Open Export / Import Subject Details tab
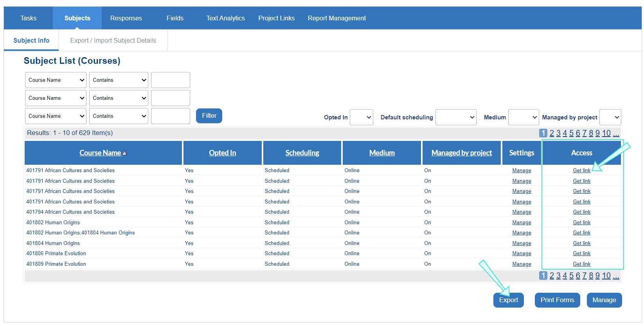 tap(113, 40)
